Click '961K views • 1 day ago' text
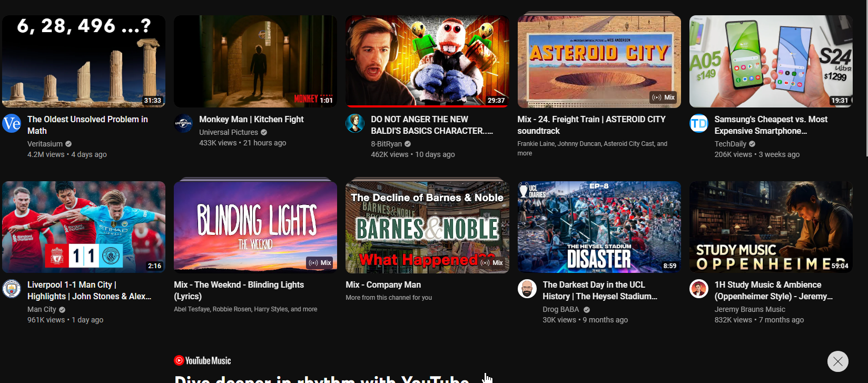Viewport: 868px width, 383px height. coord(65,320)
